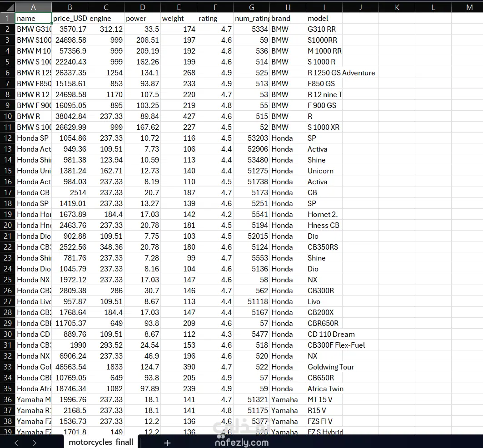This screenshot has height=448, width=483.
Task: Click the 'power' header cell
Action: 142,18
